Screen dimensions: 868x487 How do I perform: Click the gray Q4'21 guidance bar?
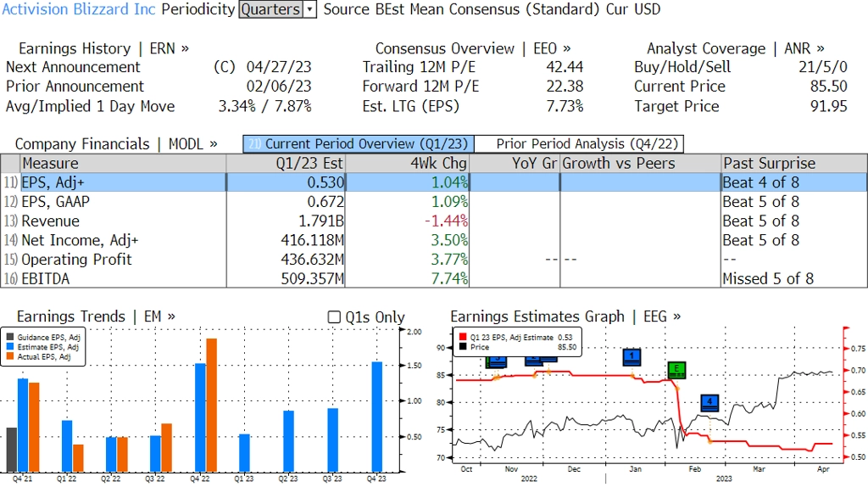[12, 450]
